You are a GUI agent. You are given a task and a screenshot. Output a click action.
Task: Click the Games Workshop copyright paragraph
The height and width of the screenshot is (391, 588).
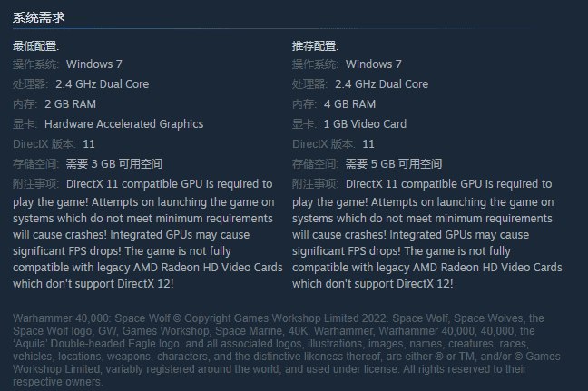(x=287, y=350)
